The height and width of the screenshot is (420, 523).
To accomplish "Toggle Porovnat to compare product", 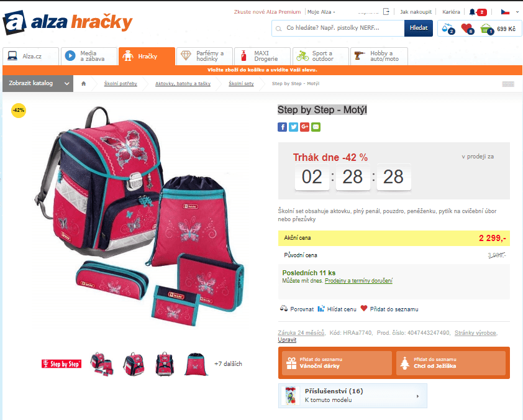I will coord(297,309).
